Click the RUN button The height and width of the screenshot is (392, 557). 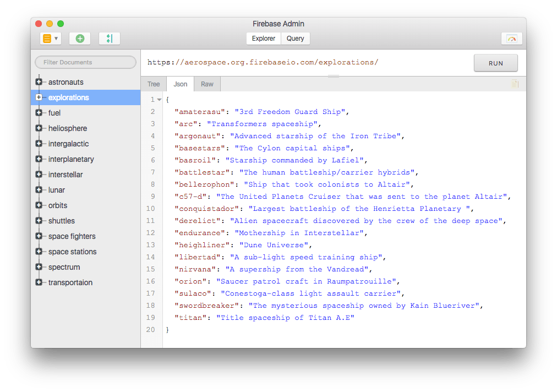[x=495, y=63]
